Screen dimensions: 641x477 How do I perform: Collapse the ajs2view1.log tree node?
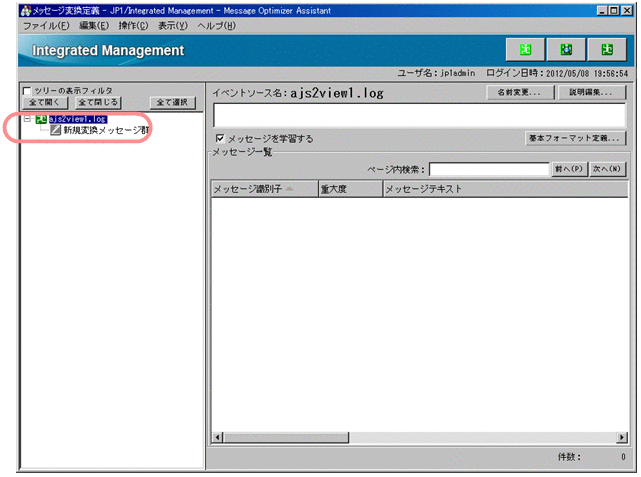27,119
